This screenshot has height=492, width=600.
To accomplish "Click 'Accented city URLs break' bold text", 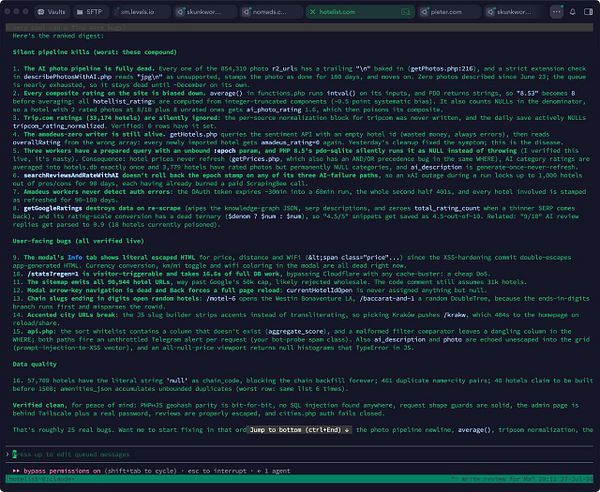I will point(71,315).
